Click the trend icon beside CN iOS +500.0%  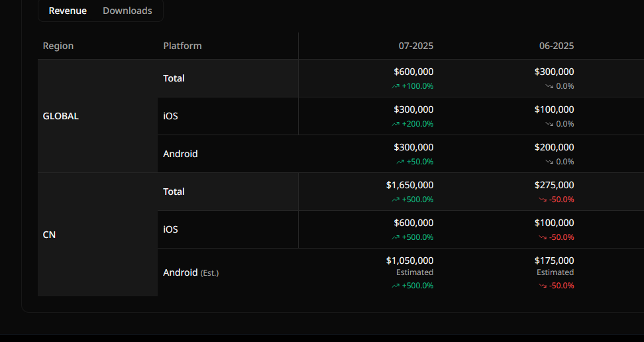tap(396, 237)
